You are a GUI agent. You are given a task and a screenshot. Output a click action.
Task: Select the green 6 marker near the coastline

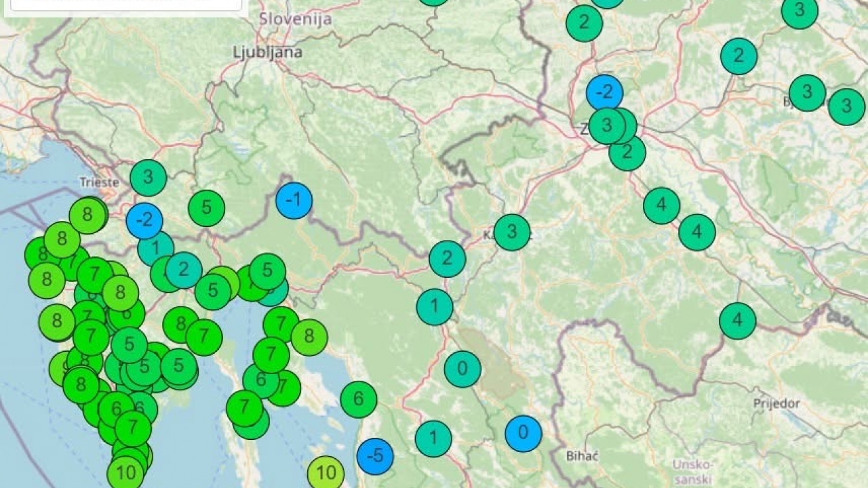(357, 398)
